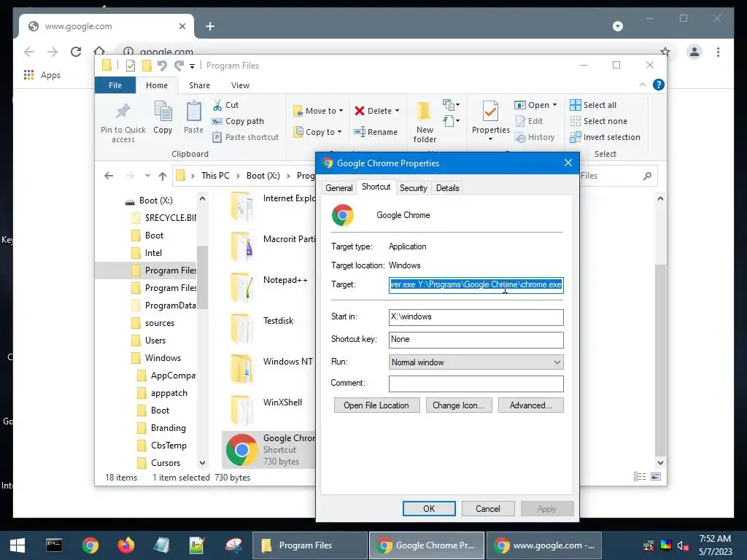Screen dimensions: 747x560
Task: Click Chrome reload page icon
Action: click(76, 52)
